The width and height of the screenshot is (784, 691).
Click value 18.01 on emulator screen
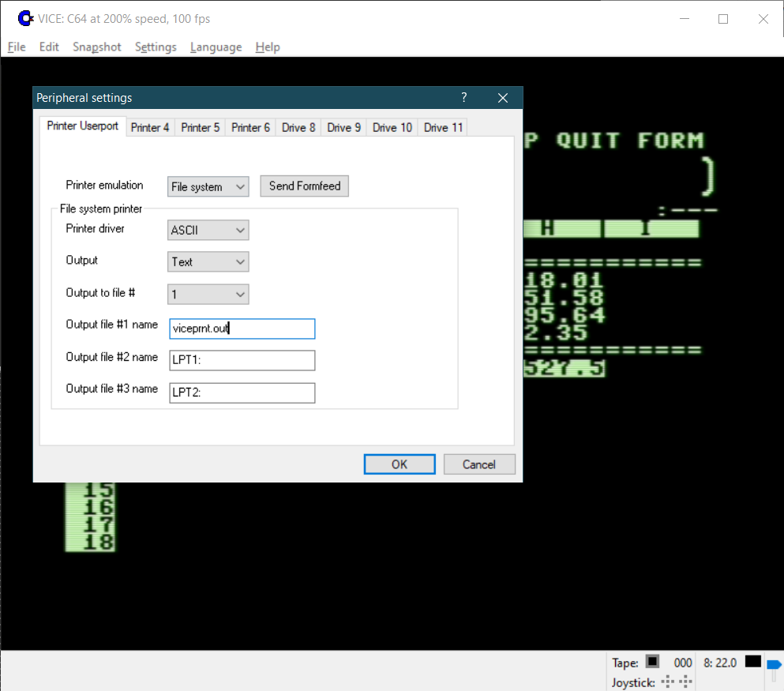(564, 280)
